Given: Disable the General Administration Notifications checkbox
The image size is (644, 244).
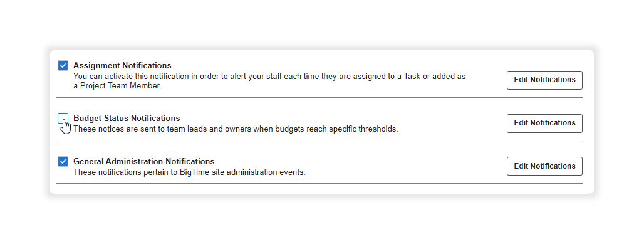Looking at the screenshot, I should point(63,161).
